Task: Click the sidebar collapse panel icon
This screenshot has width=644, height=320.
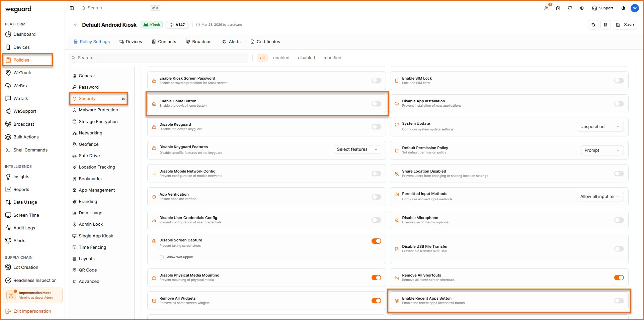Action: [x=72, y=8]
